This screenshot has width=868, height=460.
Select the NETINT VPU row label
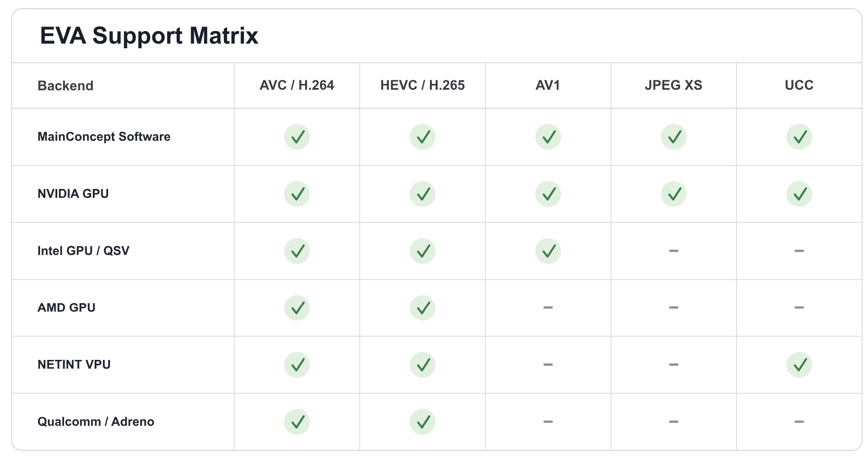[74, 364]
